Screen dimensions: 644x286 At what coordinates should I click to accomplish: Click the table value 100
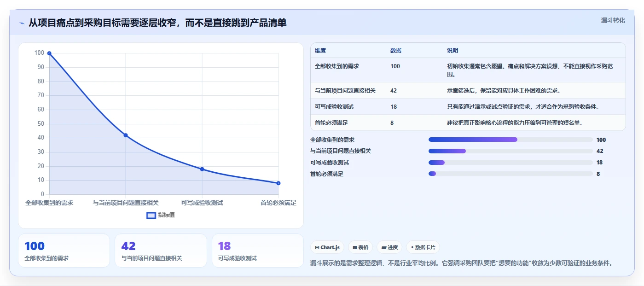[395, 66]
